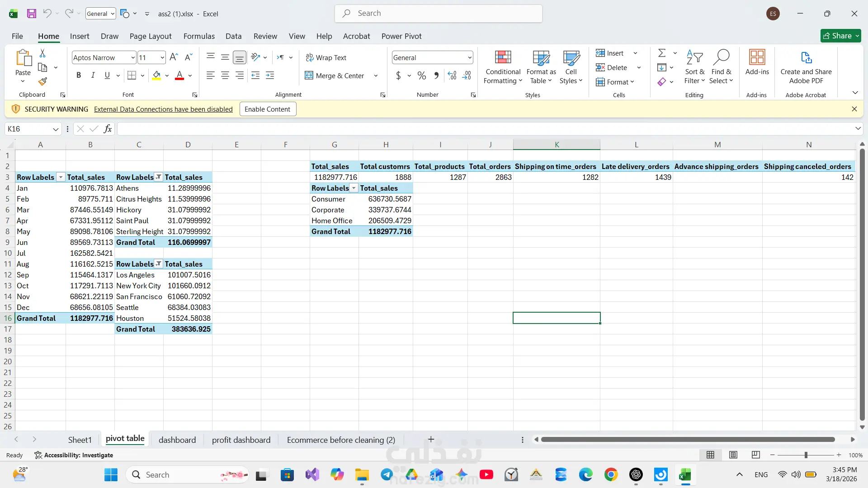Toggle Bold formatting

pyautogui.click(x=79, y=75)
